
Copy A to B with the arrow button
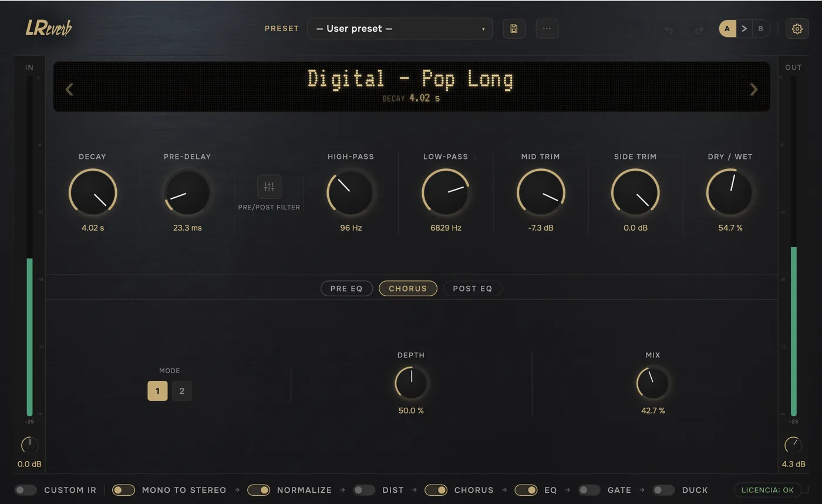(744, 29)
